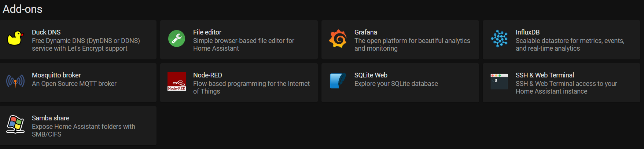The height and width of the screenshot is (149, 644).
Task: Open SSH & Web Terminal title
Action: click(x=545, y=75)
